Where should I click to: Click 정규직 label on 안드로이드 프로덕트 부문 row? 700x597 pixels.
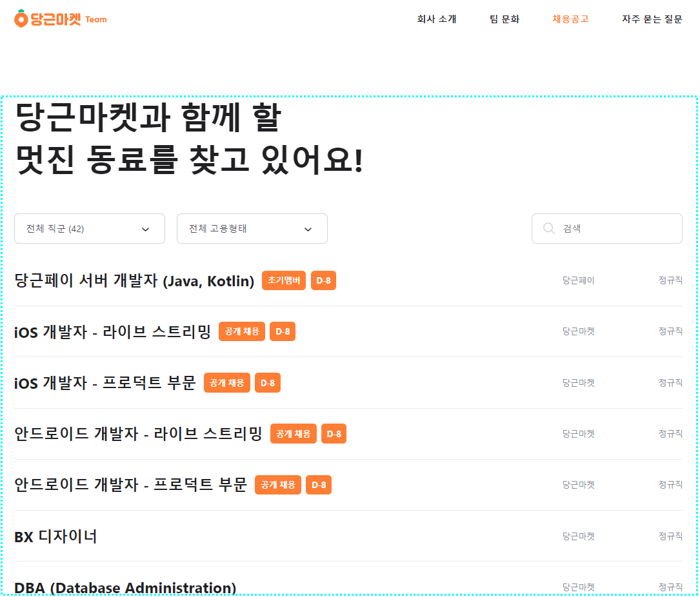click(x=670, y=485)
